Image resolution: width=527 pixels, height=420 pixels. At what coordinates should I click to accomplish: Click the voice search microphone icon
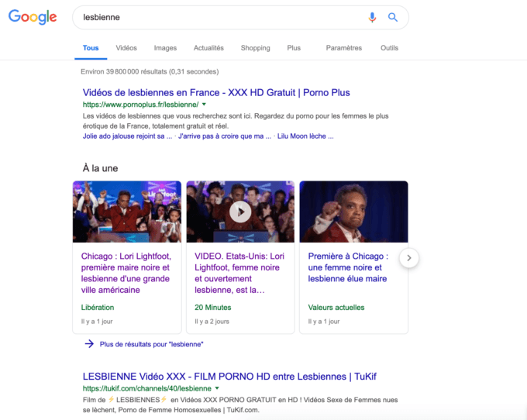click(372, 17)
